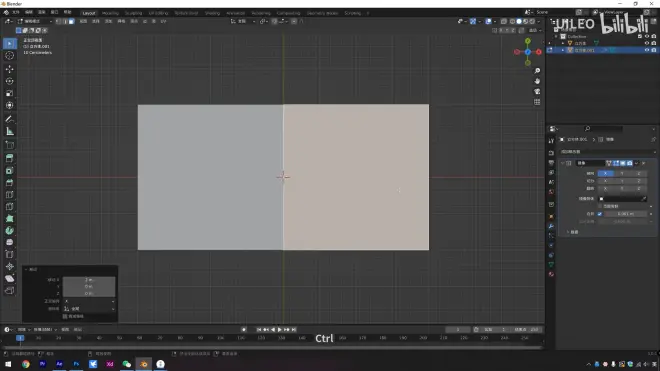Enable vertex select mode
The image size is (660, 371).
pyautogui.click(x=59, y=21)
